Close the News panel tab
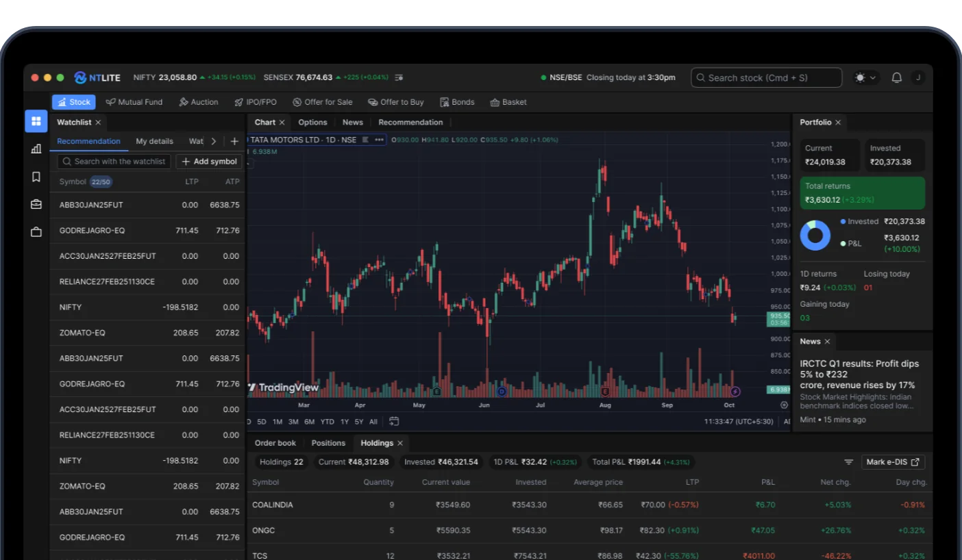 coord(827,342)
